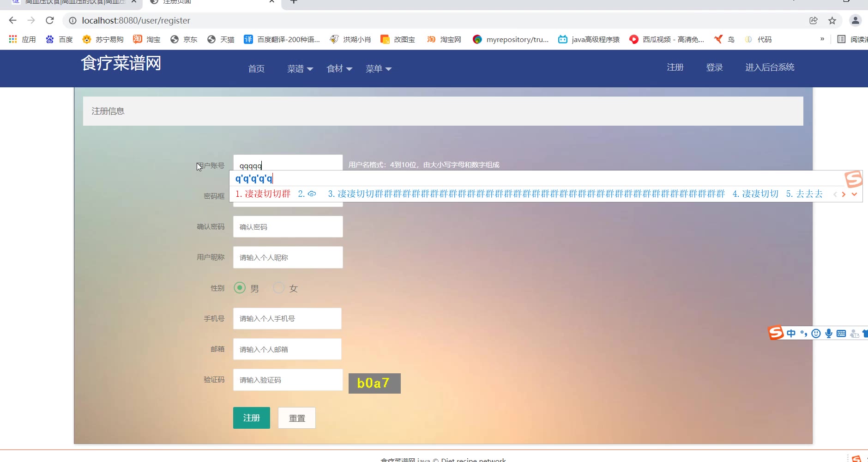Open Sogou soft keyboard
The height and width of the screenshot is (462, 868).
841,334
